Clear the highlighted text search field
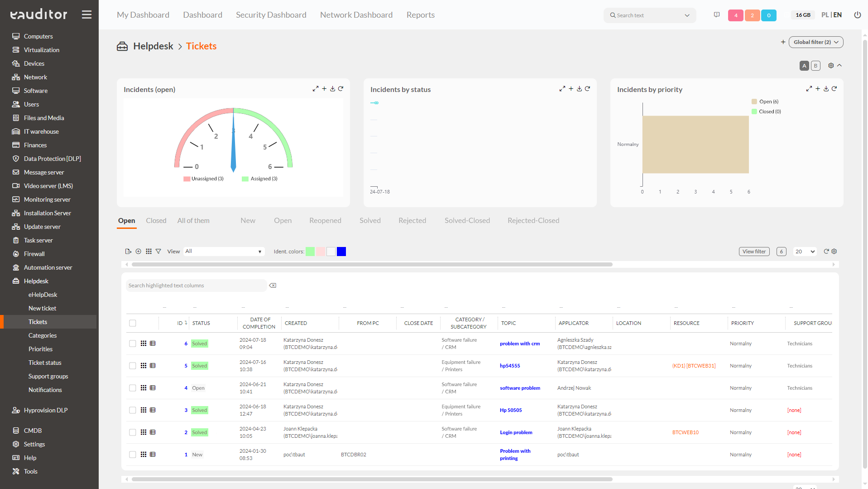This screenshot has width=868, height=489. [273, 286]
